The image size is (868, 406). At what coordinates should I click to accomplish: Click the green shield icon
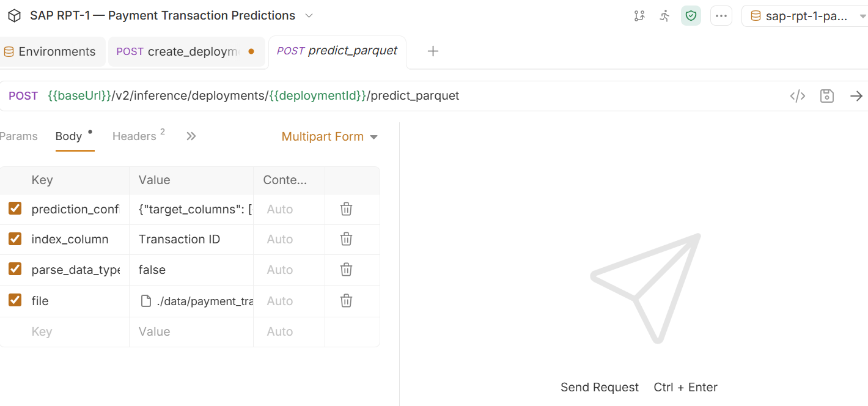click(x=691, y=16)
